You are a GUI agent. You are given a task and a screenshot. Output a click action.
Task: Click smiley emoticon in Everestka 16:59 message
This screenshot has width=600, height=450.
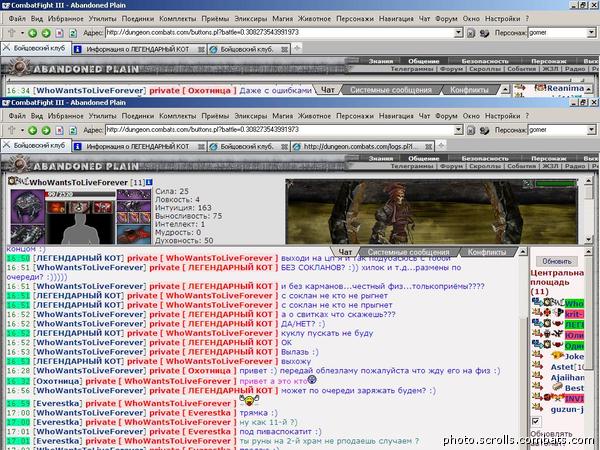coord(249,401)
